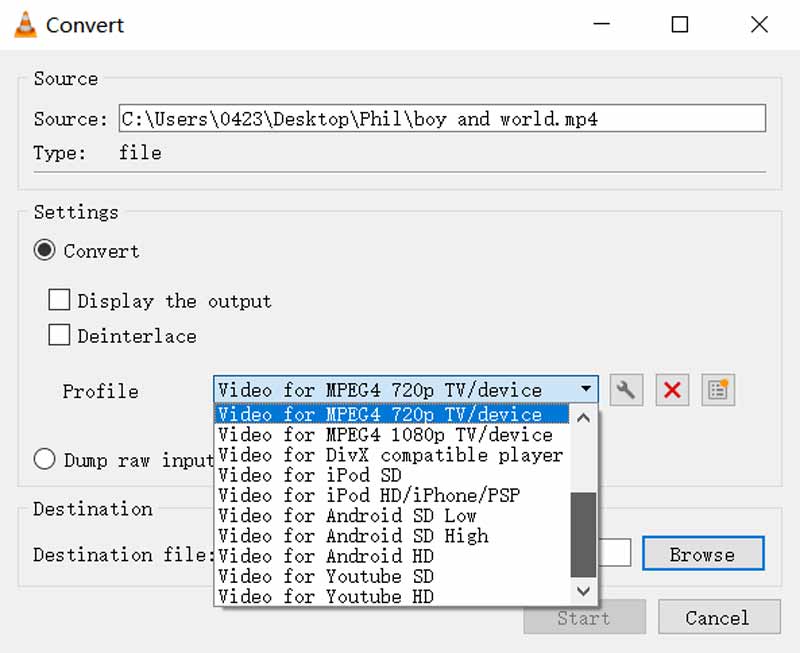800x653 pixels.
Task: Select Video for Youtube HD profile
Action: 391,596
